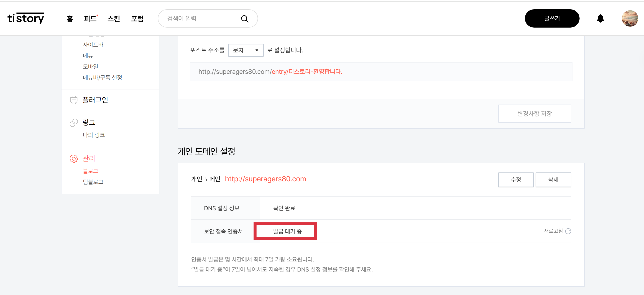644x295 pixels.
Task: Click the 링크 chain icon
Action: pos(74,123)
